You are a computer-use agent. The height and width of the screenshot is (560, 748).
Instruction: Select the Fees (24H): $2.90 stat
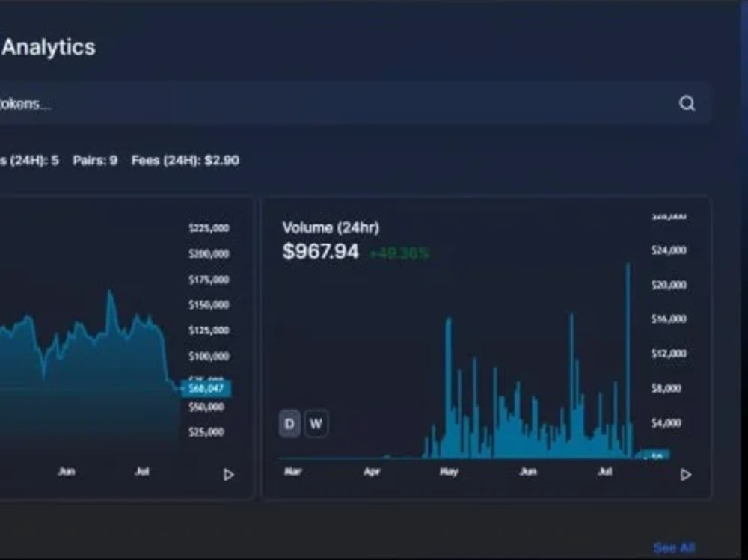click(x=186, y=161)
